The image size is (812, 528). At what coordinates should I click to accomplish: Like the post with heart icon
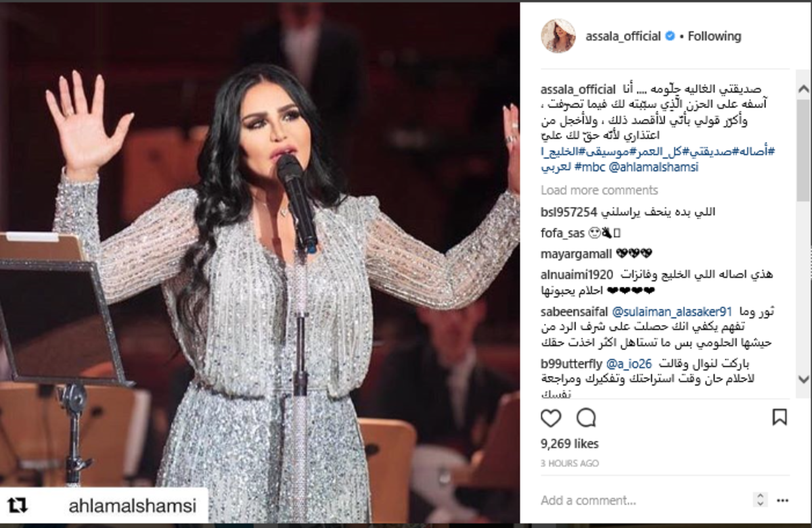click(551, 418)
